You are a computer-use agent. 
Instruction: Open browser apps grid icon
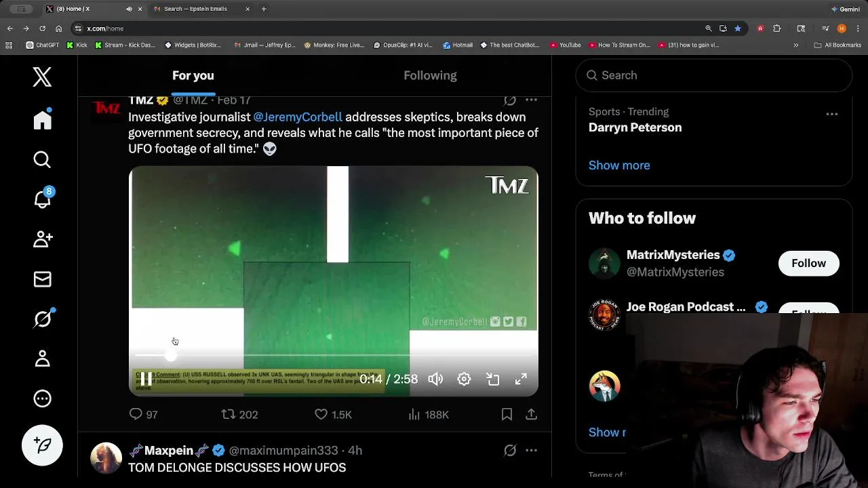tap(9, 45)
